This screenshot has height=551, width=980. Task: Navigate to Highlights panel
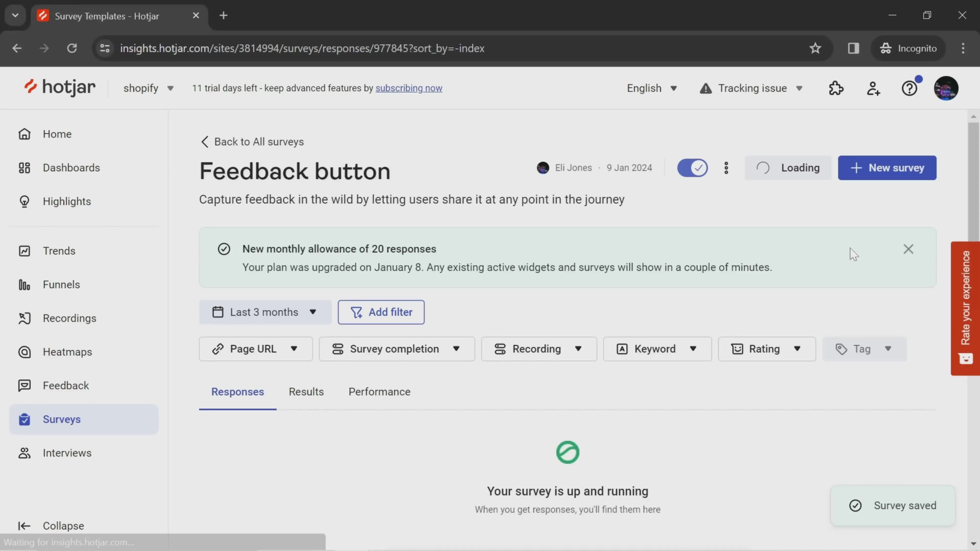tap(67, 201)
